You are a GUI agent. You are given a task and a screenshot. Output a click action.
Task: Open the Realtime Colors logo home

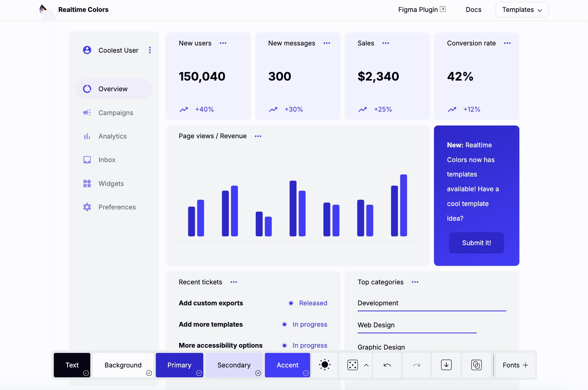tap(74, 10)
